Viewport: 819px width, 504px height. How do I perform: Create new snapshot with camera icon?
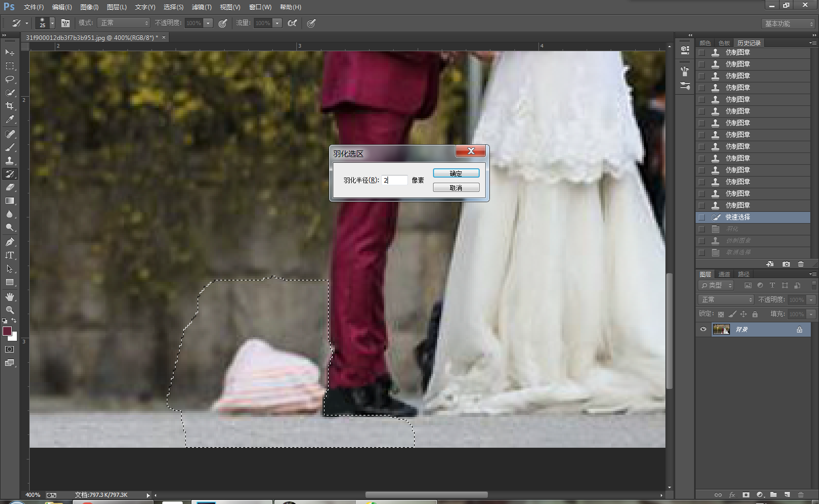[x=786, y=264]
